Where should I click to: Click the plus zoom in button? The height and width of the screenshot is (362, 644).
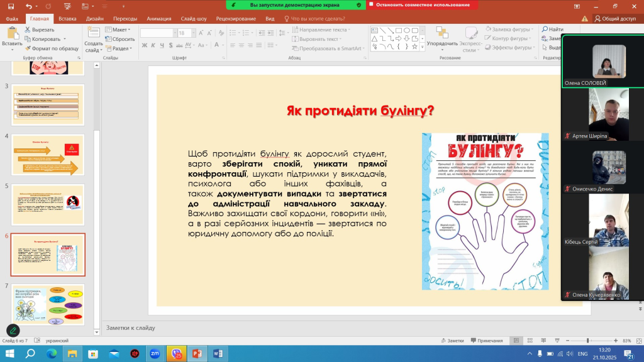pos(616,341)
